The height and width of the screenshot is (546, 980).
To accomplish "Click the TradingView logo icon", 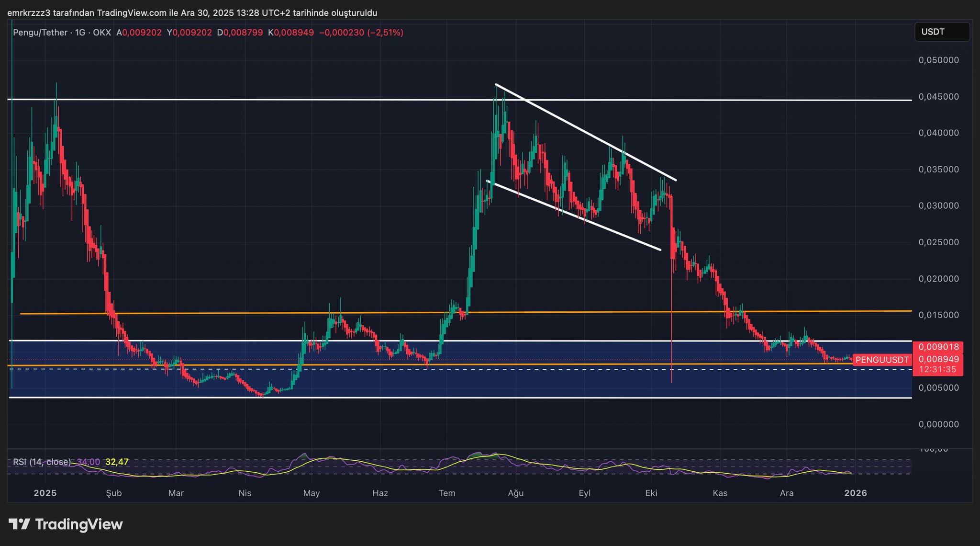I will pyautogui.click(x=20, y=524).
